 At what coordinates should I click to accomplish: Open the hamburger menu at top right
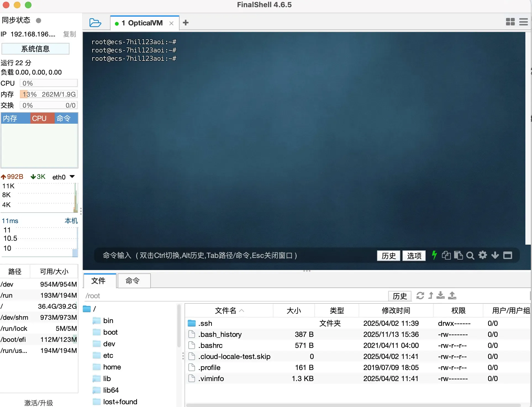tap(523, 22)
